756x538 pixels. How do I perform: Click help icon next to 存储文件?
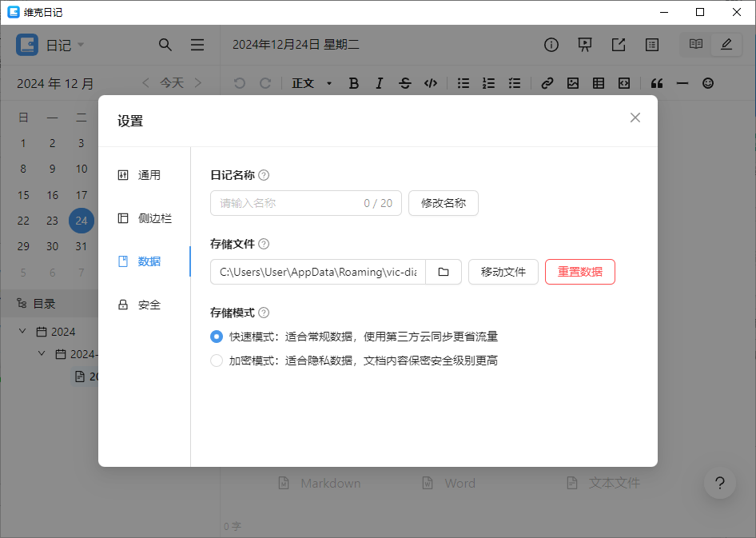(264, 244)
